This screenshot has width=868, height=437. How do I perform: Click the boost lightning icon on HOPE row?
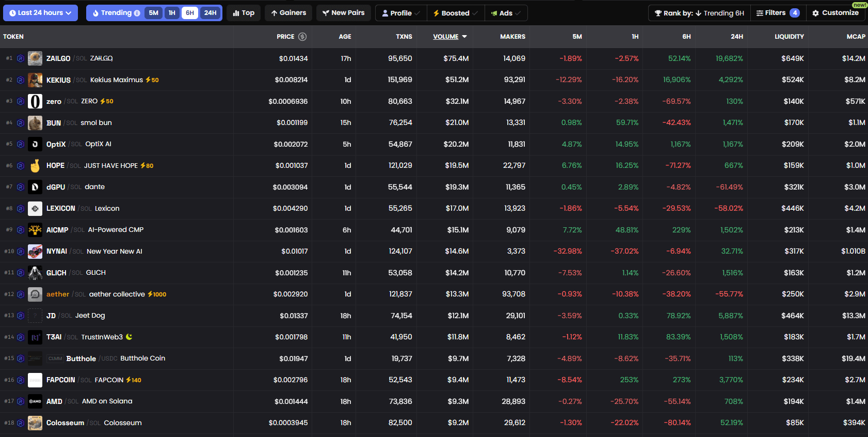pos(143,166)
